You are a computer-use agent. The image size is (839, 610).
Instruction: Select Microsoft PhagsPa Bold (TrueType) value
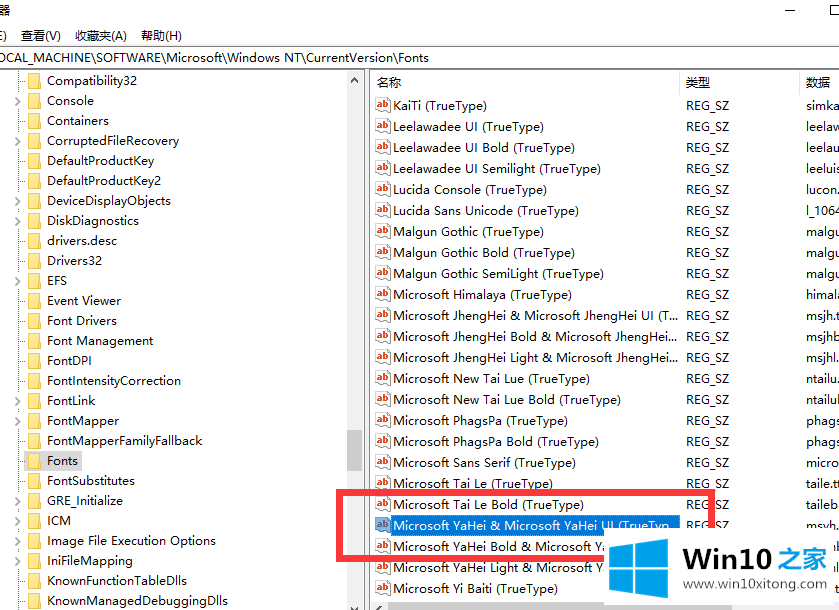click(495, 441)
